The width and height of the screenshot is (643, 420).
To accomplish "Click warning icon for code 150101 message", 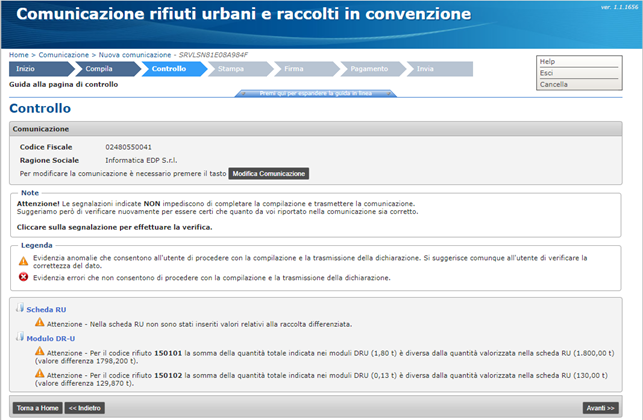I will [40, 353].
